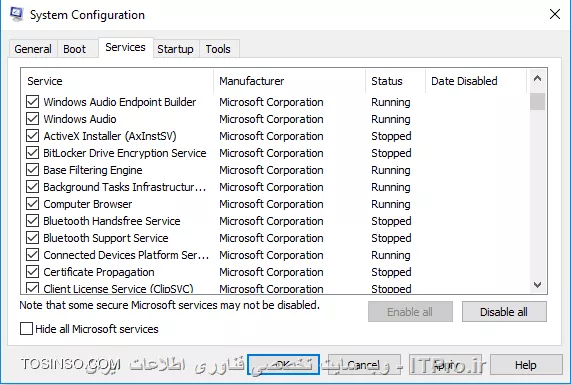
Task: Sort by the Service column header
Action: 117,80
